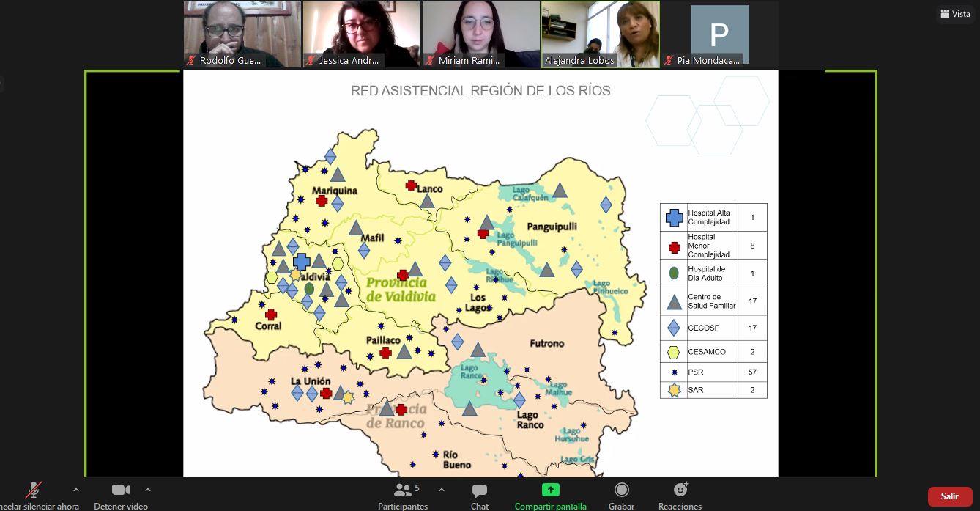Open the Chat panel
The height and width of the screenshot is (511, 980).
(480, 495)
